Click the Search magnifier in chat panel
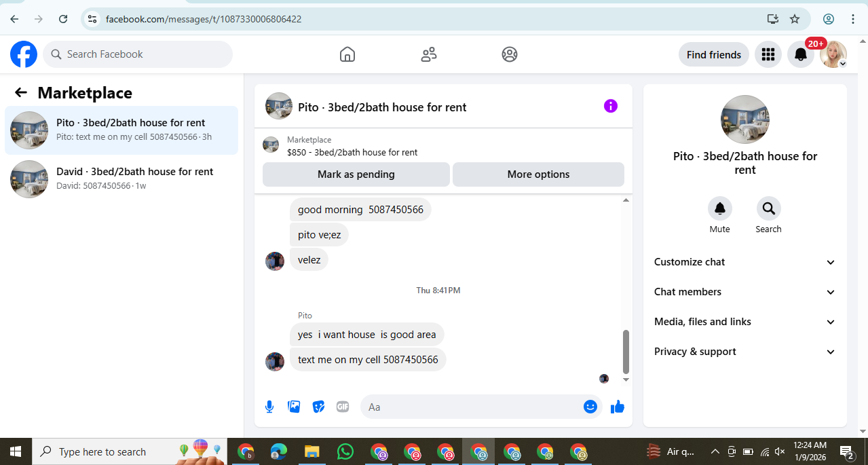The width and height of the screenshot is (868, 465). click(x=769, y=209)
